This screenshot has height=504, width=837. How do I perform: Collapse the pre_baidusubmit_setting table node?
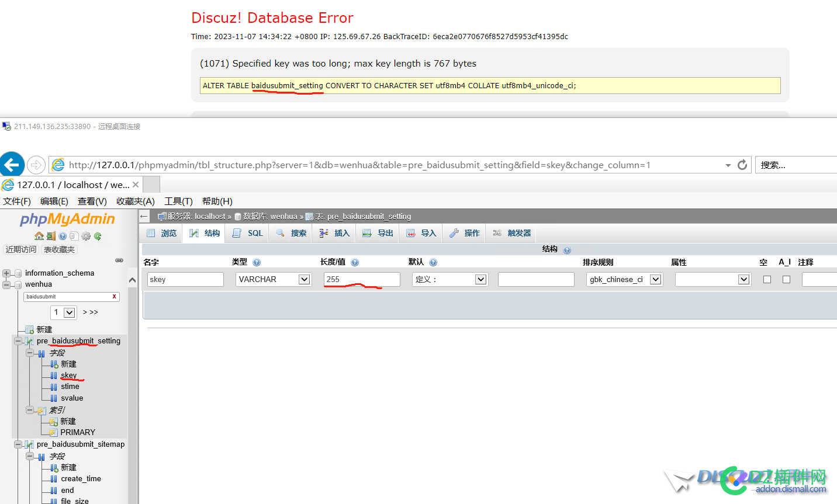(18, 341)
